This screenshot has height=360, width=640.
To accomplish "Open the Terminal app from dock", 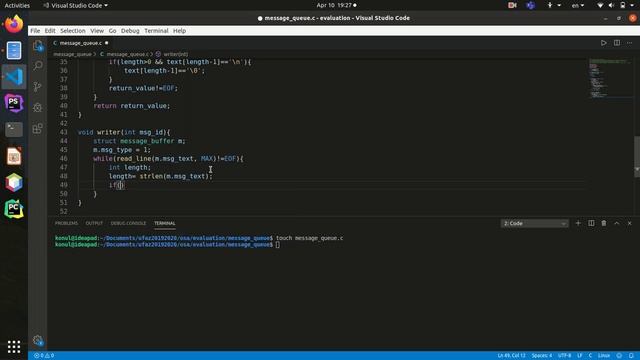I will (14, 129).
